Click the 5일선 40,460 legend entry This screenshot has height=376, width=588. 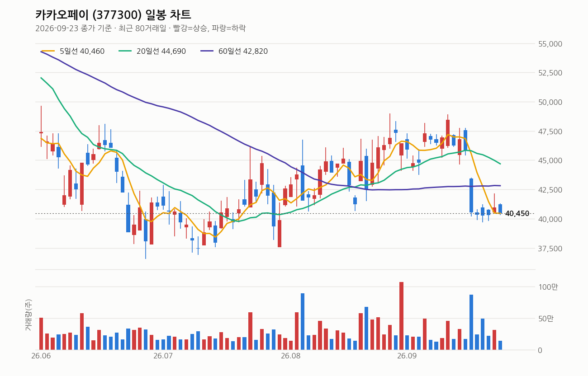click(73, 51)
